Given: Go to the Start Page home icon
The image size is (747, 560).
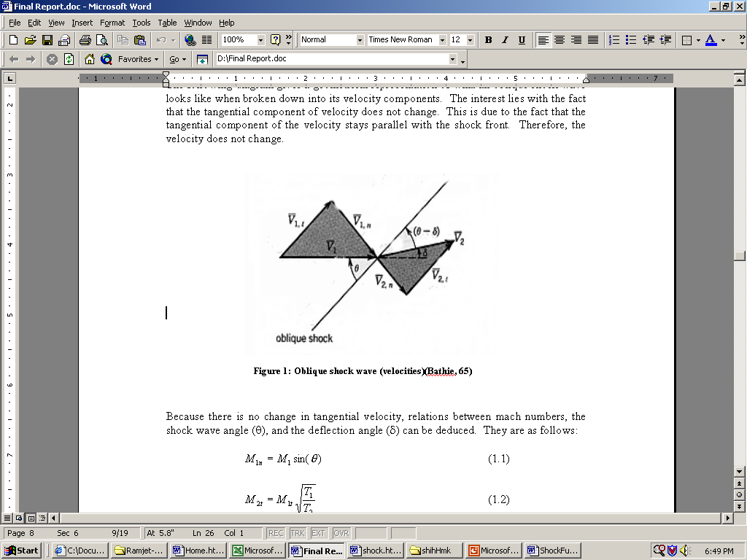Looking at the screenshot, I should (x=89, y=59).
